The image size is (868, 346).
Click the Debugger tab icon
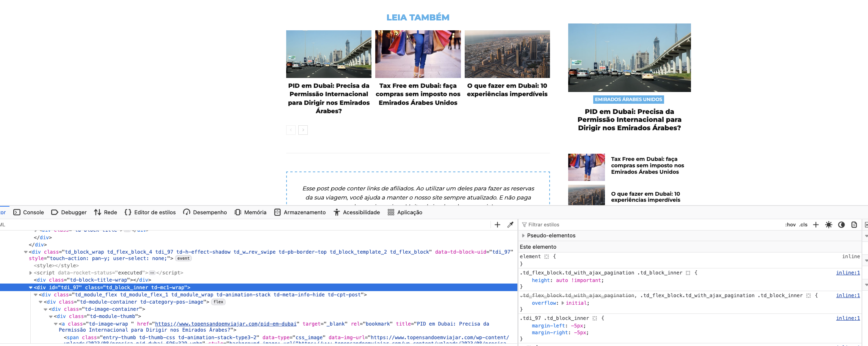click(x=55, y=212)
